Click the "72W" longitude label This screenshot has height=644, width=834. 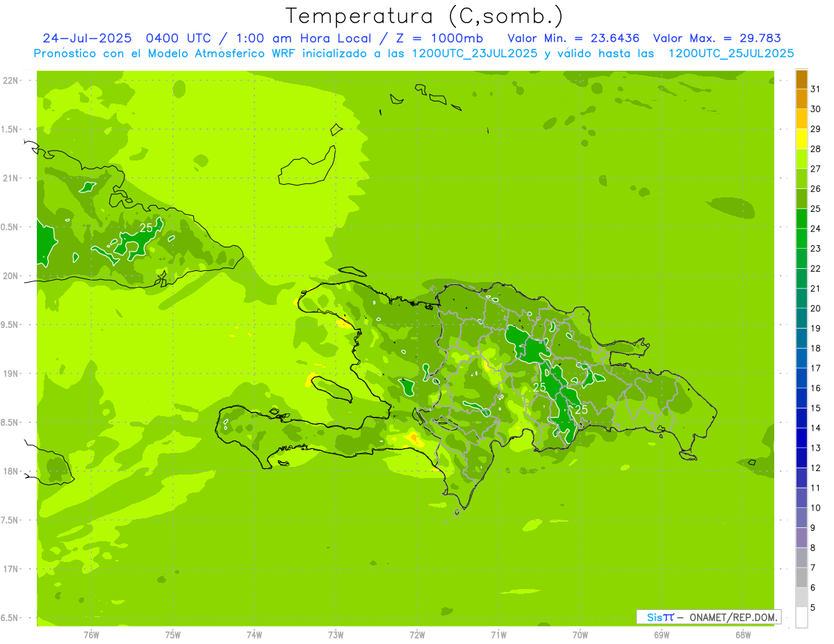point(417,635)
